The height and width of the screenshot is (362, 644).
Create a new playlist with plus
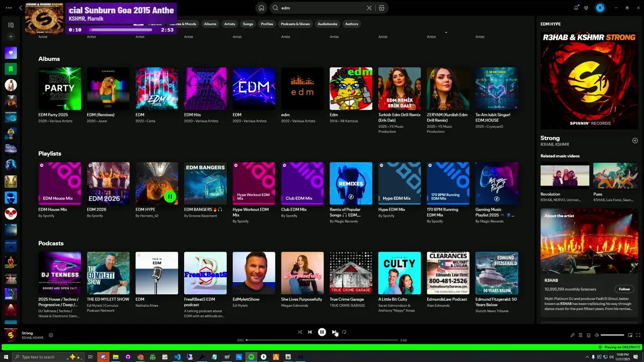[x=11, y=37]
